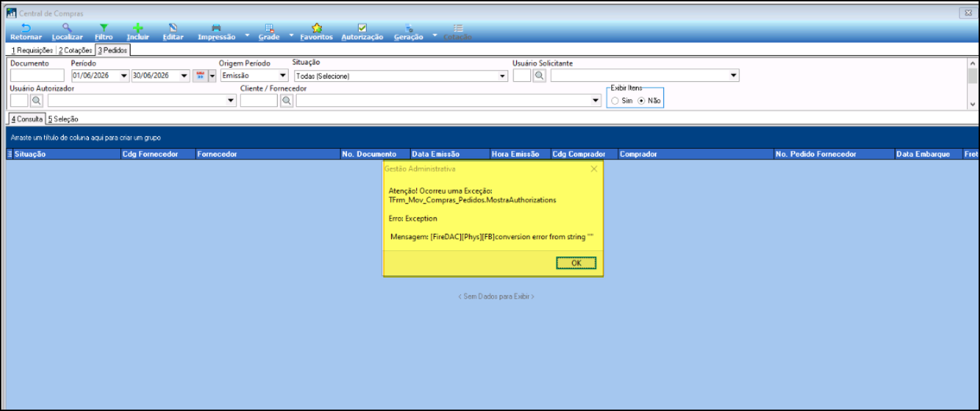980x411 pixels.
Task: Expand the Usuário Autorizador combo box
Action: pyautogui.click(x=232, y=101)
